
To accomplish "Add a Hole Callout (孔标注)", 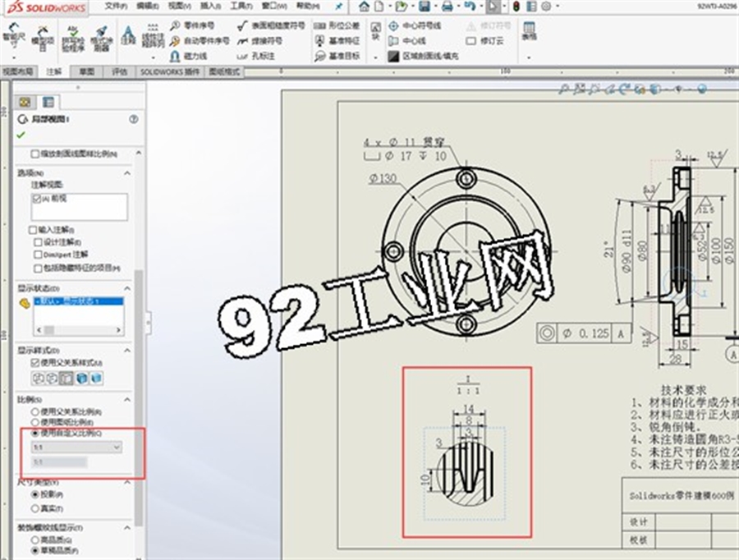I will click(255, 56).
